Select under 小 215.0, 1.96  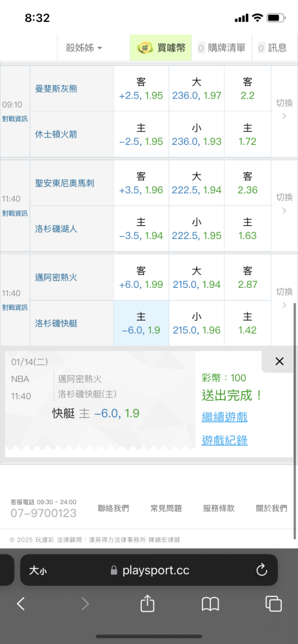tap(197, 323)
